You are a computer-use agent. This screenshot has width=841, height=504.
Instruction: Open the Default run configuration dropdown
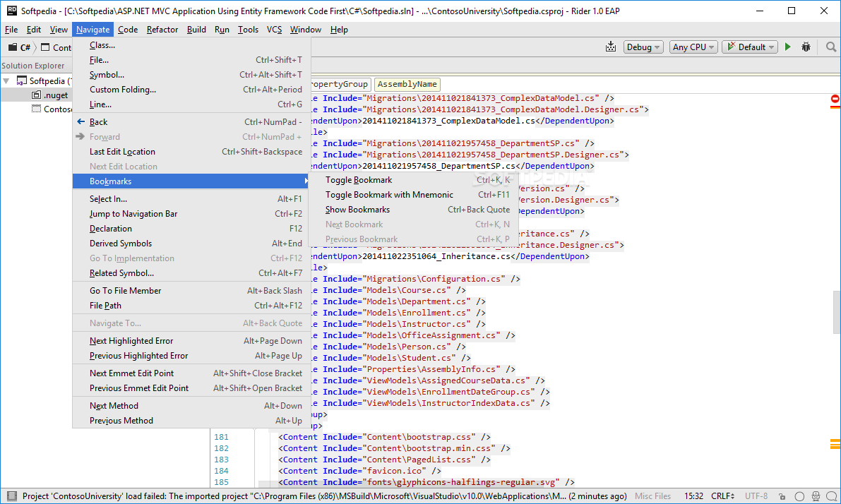[750, 47]
